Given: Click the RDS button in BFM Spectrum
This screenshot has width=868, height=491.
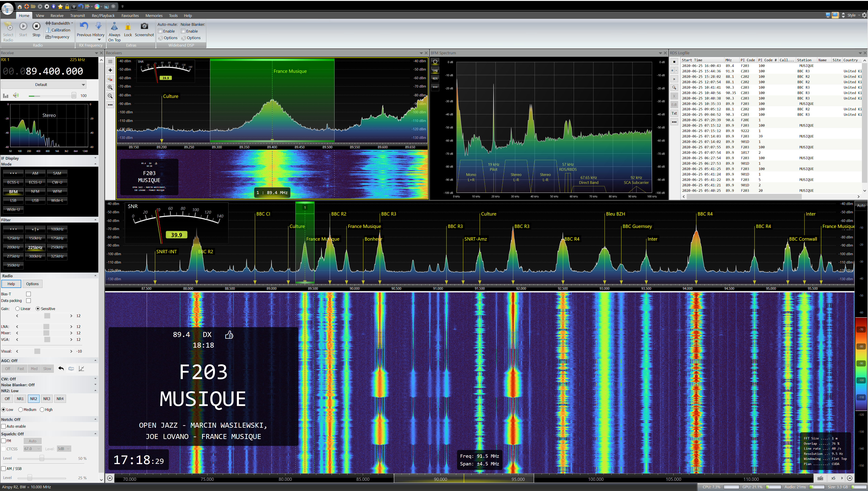Looking at the screenshot, I should coord(435,78).
